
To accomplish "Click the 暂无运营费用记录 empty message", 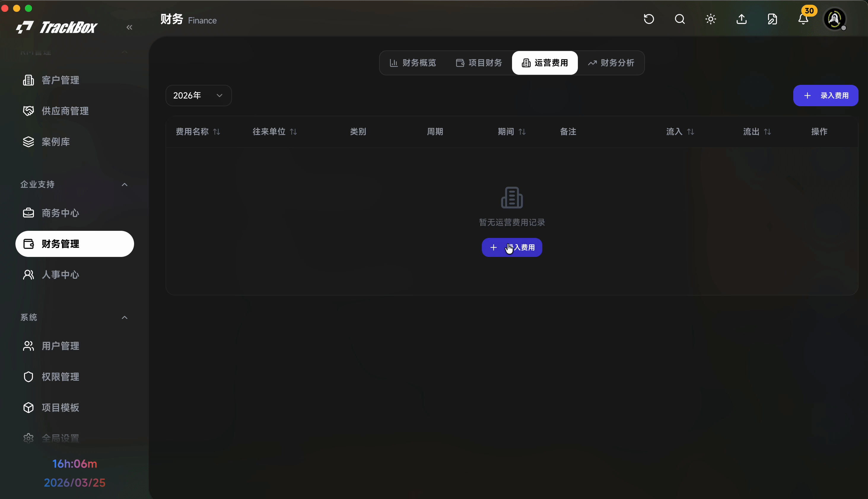I will click(512, 223).
